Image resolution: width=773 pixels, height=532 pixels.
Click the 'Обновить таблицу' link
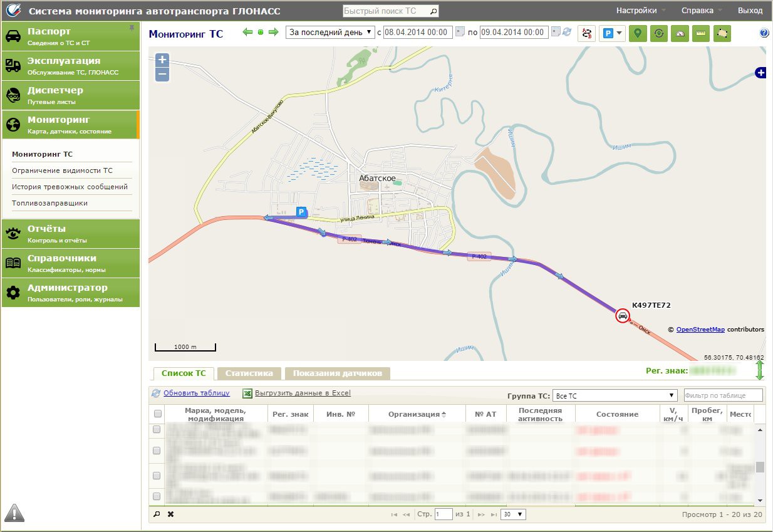click(196, 394)
